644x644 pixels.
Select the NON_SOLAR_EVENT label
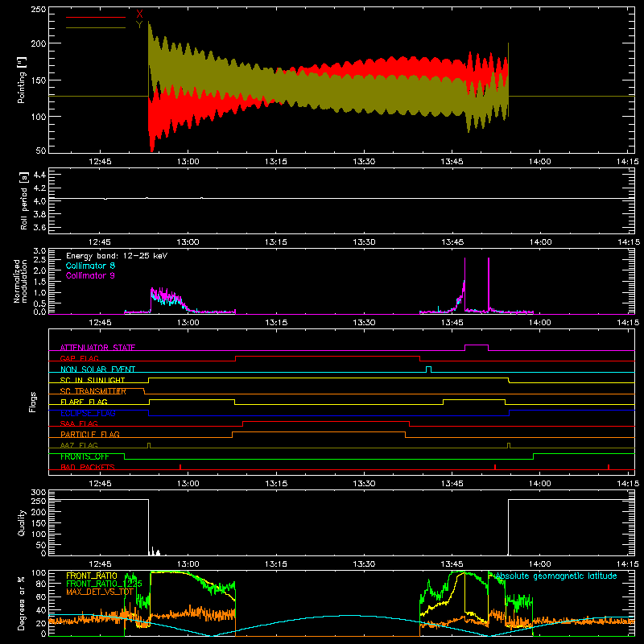pyautogui.click(x=97, y=369)
